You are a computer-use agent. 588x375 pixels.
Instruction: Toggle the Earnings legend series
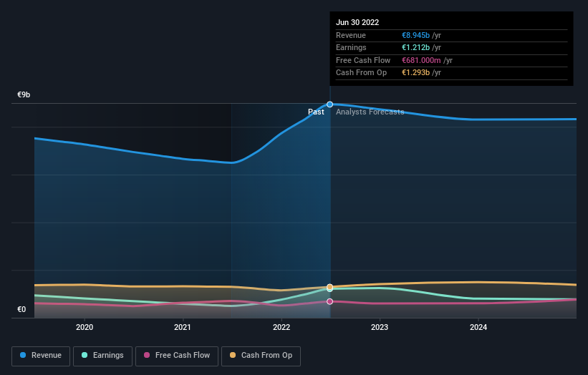(x=102, y=356)
